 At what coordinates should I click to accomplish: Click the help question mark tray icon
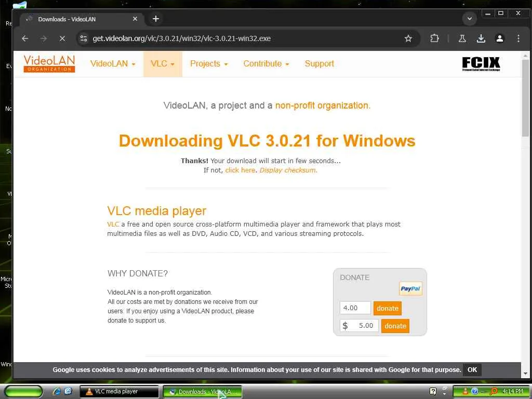(x=433, y=392)
